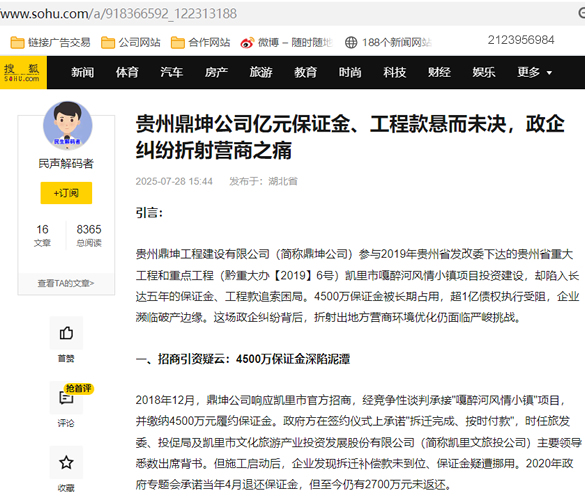Go to the 新闻 section
Screen dimensions: 585x496
tap(83, 72)
